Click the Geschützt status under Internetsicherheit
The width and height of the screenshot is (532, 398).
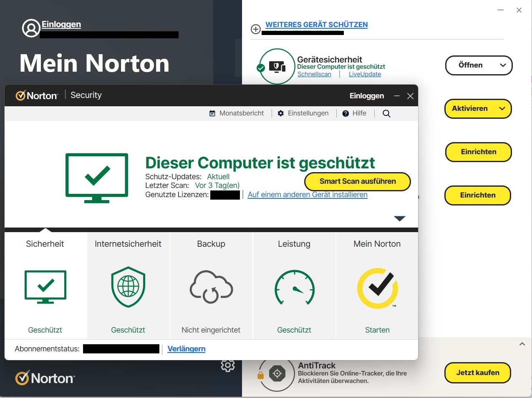(128, 330)
